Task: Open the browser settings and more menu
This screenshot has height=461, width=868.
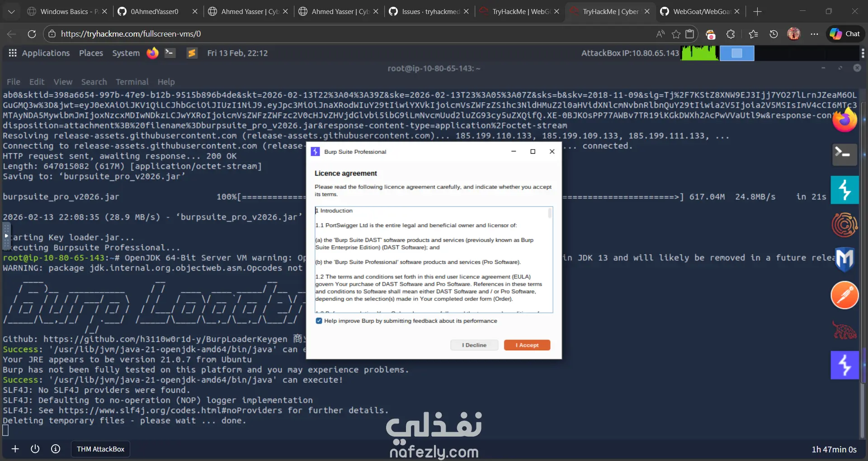Action: 814,34
